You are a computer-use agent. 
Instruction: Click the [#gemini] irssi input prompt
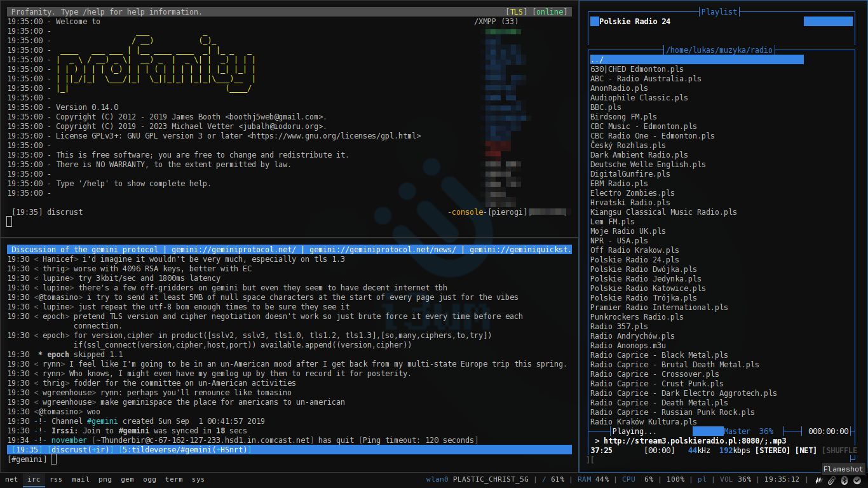point(27,459)
